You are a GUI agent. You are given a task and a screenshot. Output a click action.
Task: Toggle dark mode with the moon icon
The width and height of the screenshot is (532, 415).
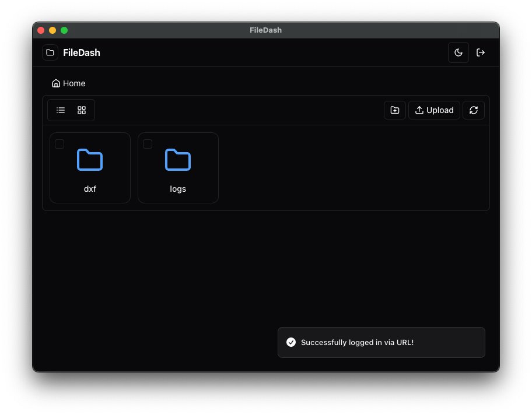point(458,52)
